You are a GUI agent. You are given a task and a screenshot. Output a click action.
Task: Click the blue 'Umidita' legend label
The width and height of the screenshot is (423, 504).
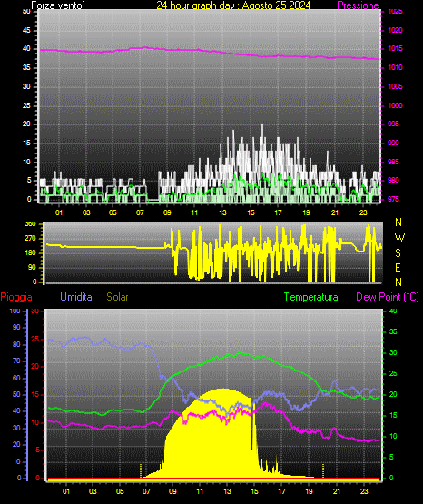[76, 297]
